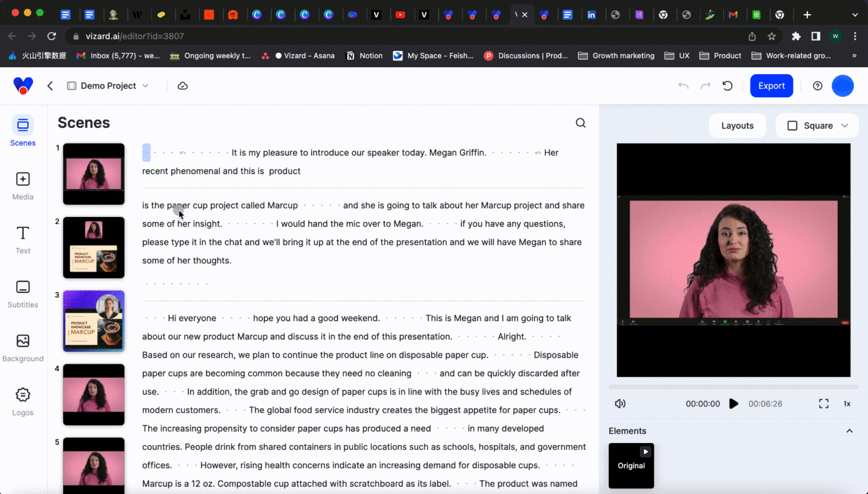Click the cloud save icon next to Demo Project

tap(182, 85)
